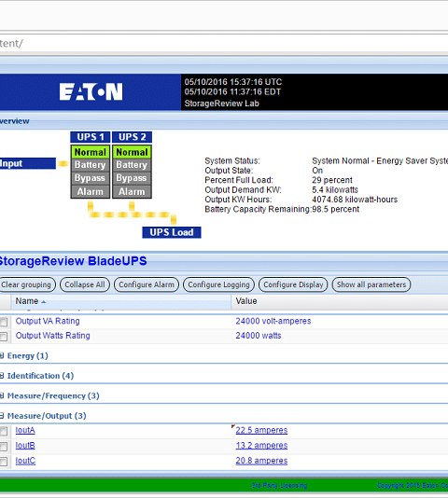Click the Clear grouping button
448x498 pixels.
(27, 284)
